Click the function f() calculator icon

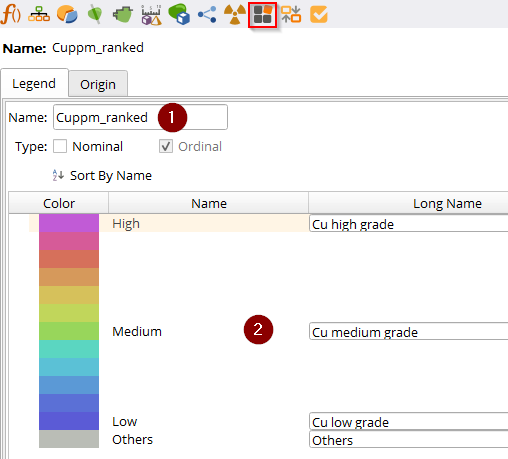(x=11, y=15)
